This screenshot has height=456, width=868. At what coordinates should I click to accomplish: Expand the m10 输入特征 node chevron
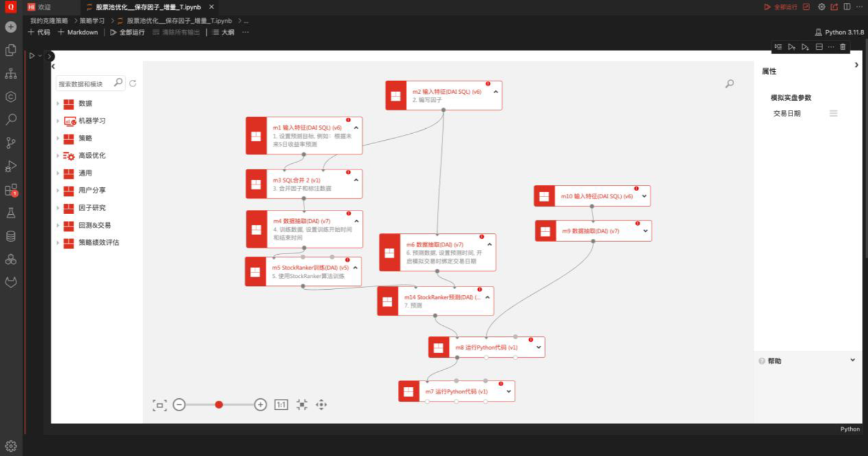click(644, 196)
